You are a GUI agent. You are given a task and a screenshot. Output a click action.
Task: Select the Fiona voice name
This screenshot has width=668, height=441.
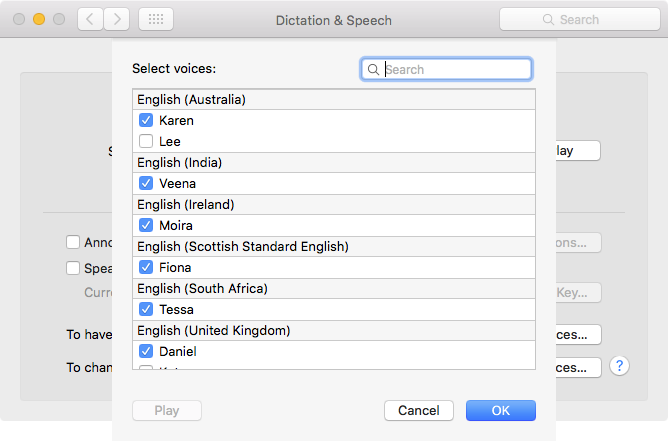click(175, 268)
